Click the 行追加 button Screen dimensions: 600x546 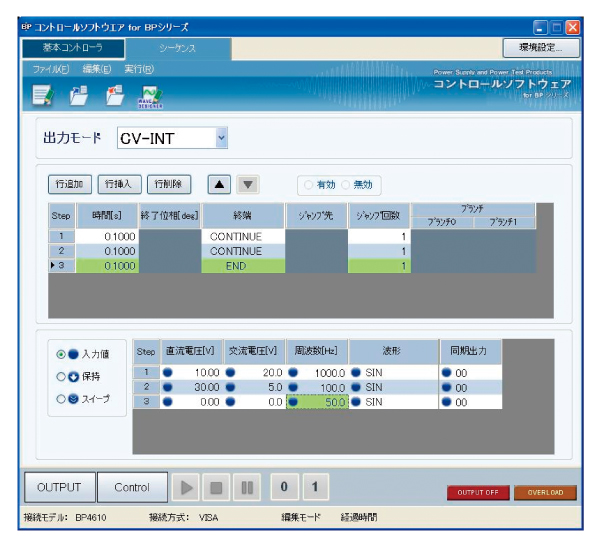click(70, 185)
